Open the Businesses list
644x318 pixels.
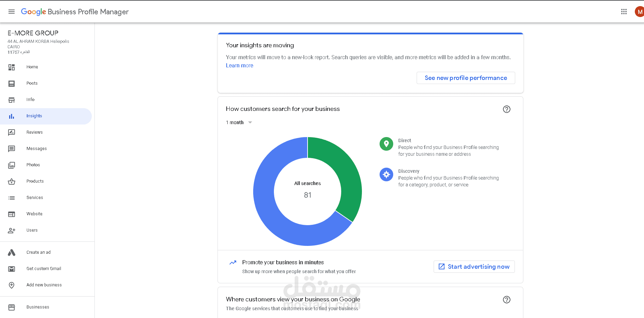[38, 307]
